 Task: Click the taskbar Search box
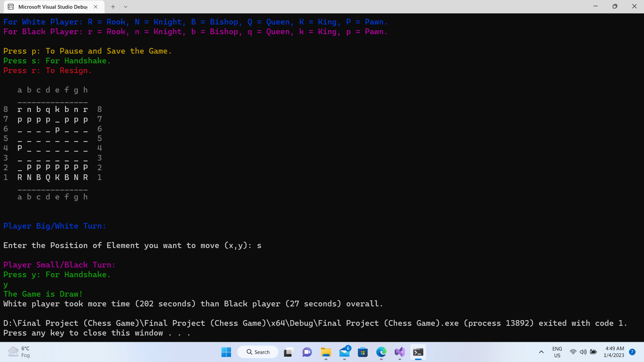click(258, 352)
